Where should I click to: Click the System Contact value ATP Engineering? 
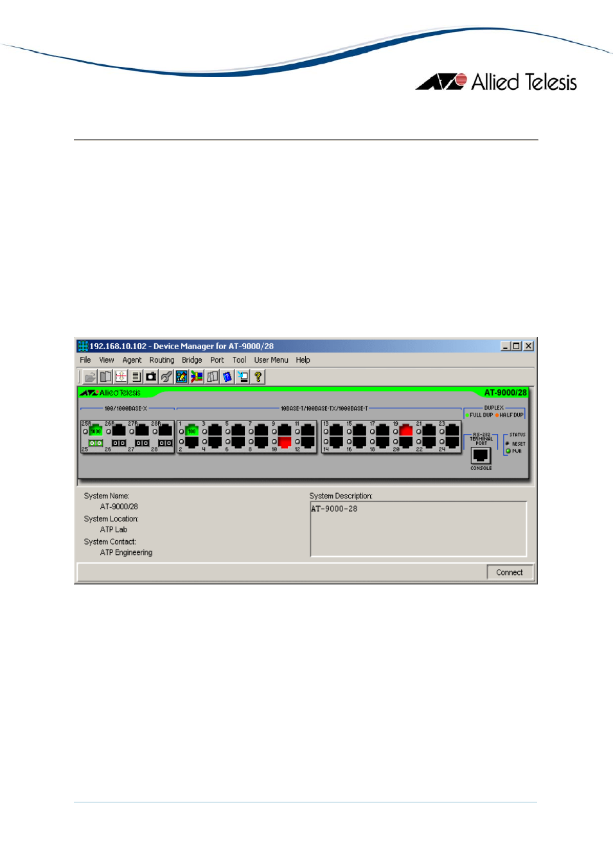pyautogui.click(x=127, y=552)
